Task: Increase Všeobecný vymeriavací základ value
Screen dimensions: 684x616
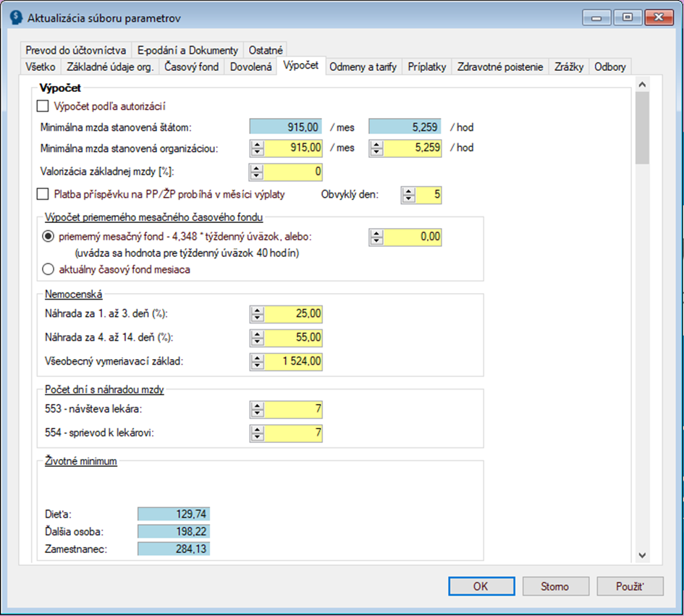Action: [257, 358]
